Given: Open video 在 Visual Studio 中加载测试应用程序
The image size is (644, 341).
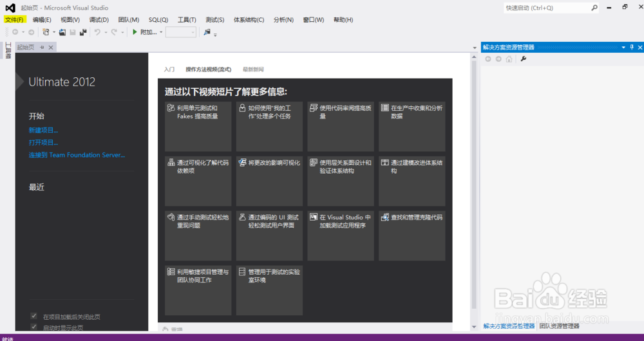Looking at the screenshot, I should [341, 235].
